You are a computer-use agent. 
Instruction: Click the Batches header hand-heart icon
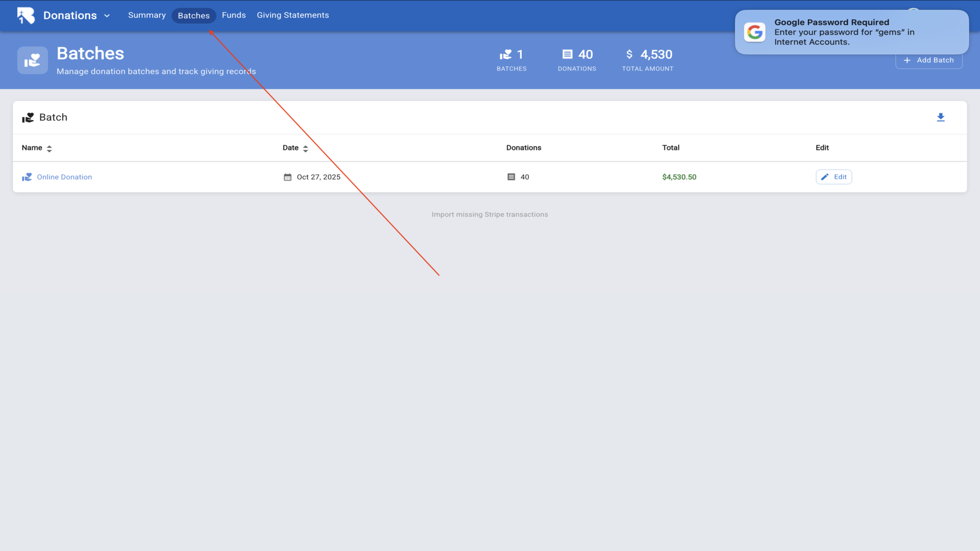coord(33,60)
